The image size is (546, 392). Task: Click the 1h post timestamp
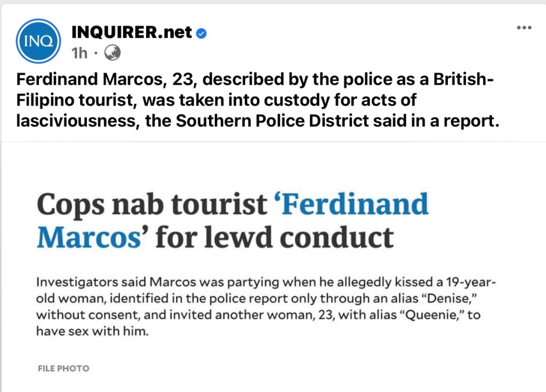(x=79, y=52)
